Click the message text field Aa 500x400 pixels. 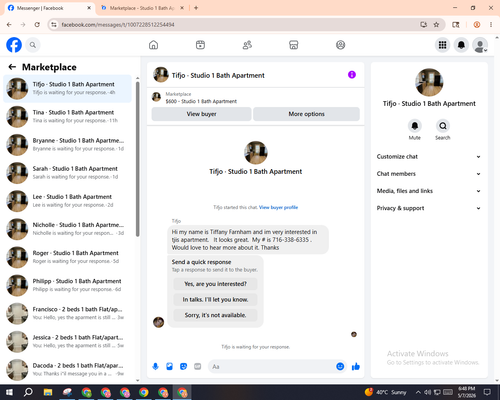(272, 367)
